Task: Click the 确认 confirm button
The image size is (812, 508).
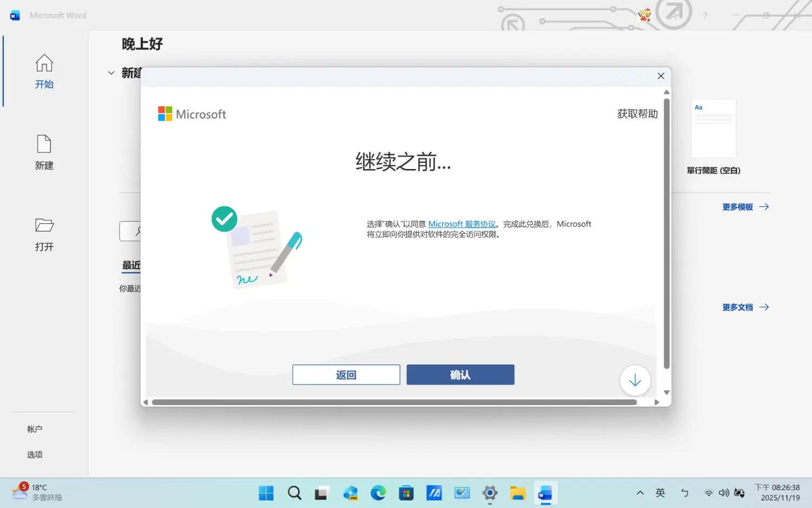Action: coord(460,375)
